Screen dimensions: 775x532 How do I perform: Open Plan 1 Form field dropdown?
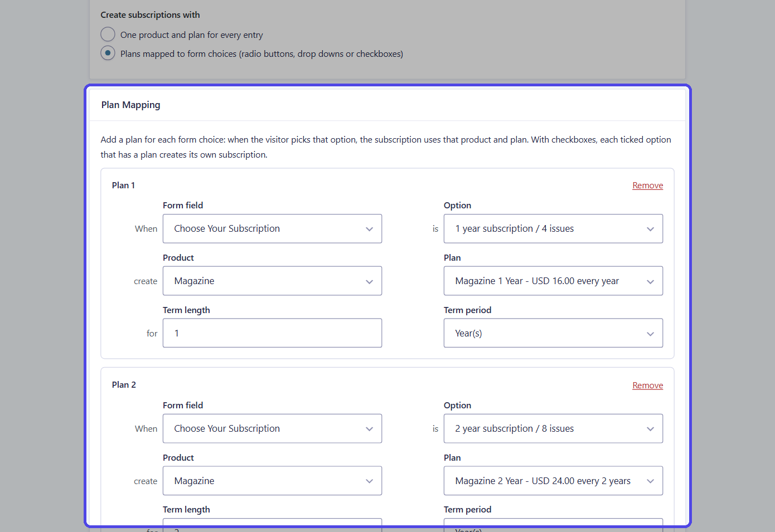point(272,228)
